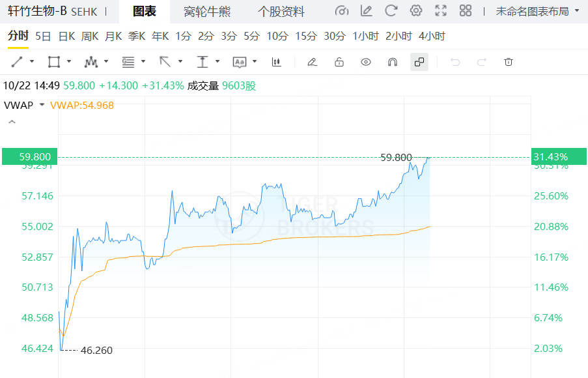588x378 pixels.
Task: Select the 5分 interval
Action: point(252,36)
